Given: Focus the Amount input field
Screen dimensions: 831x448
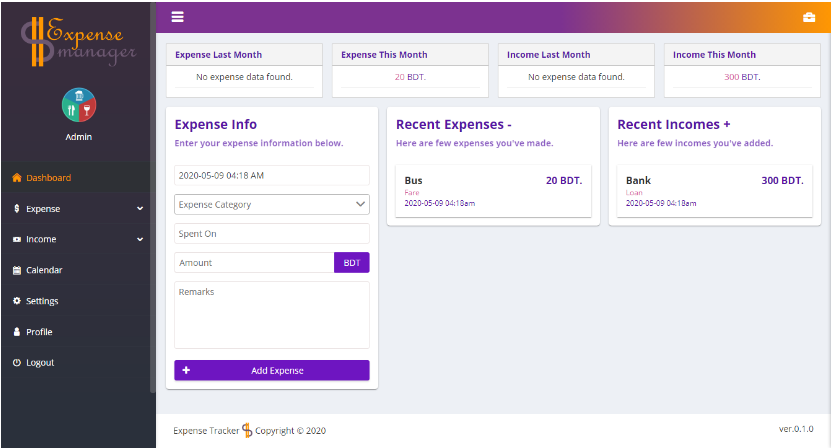Looking at the screenshot, I should click(x=254, y=263).
